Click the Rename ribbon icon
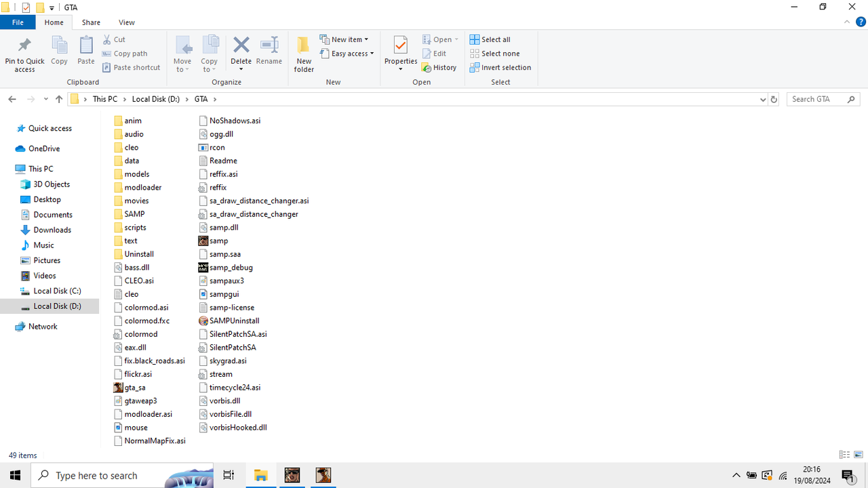This screenshot has width=868, height=488. coord(269,45)
